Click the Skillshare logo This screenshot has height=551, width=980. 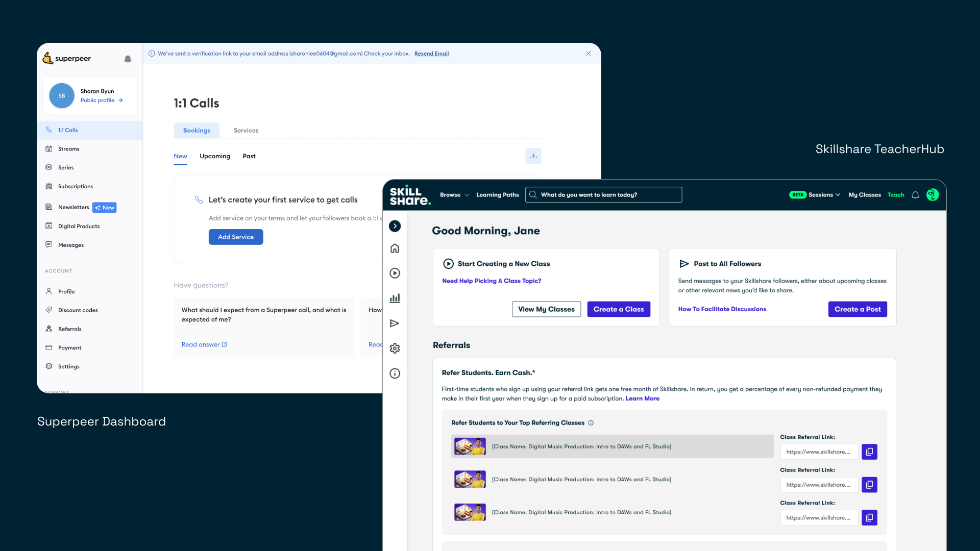(x=410, y=195)
